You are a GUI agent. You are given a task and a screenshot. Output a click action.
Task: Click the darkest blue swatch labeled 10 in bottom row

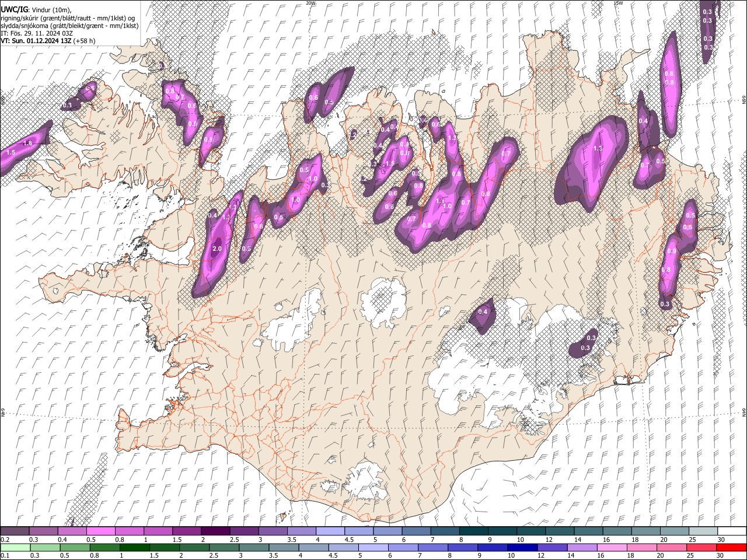pyautogui.click(x=522, y=547)
